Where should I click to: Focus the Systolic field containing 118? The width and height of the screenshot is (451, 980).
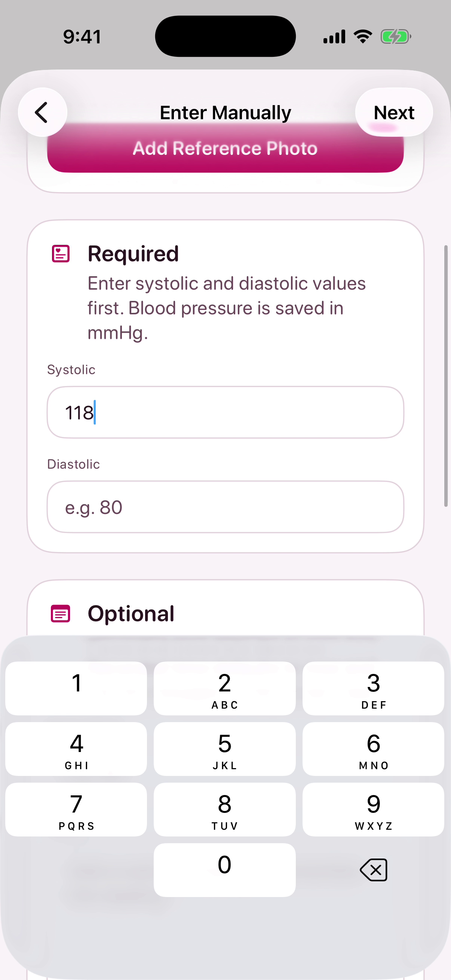(x=225, y=412)
